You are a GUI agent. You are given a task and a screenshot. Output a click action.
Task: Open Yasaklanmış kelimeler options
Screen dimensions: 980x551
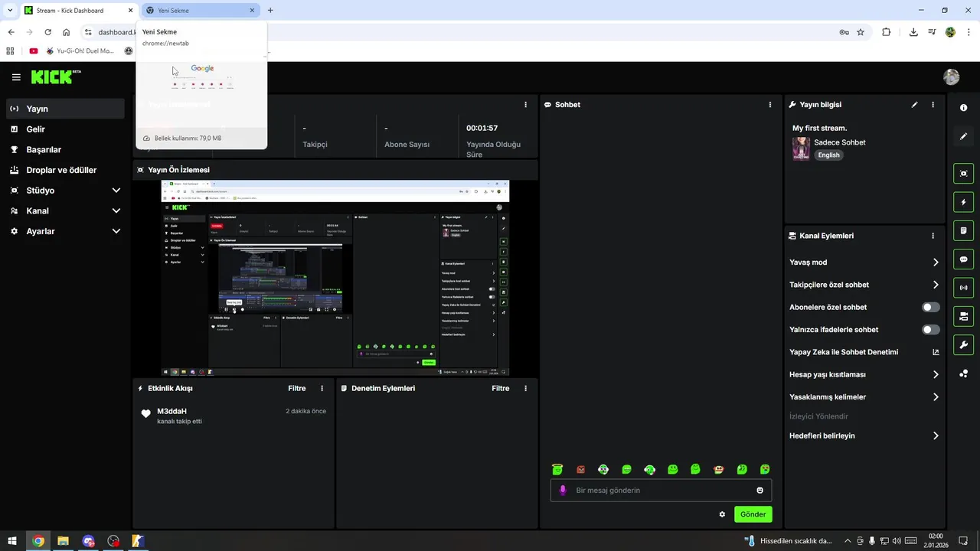[x=864, y=397]
